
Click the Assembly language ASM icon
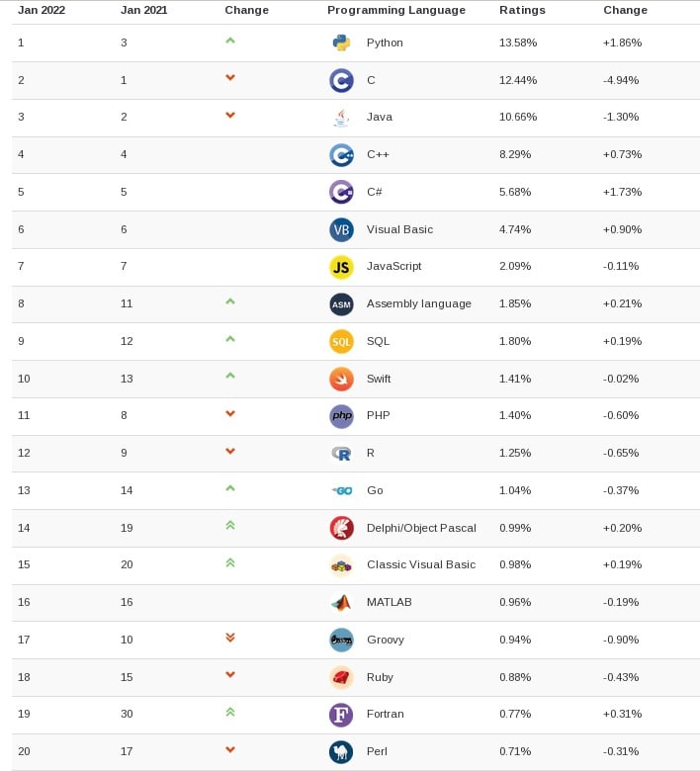tap(341, 304)
